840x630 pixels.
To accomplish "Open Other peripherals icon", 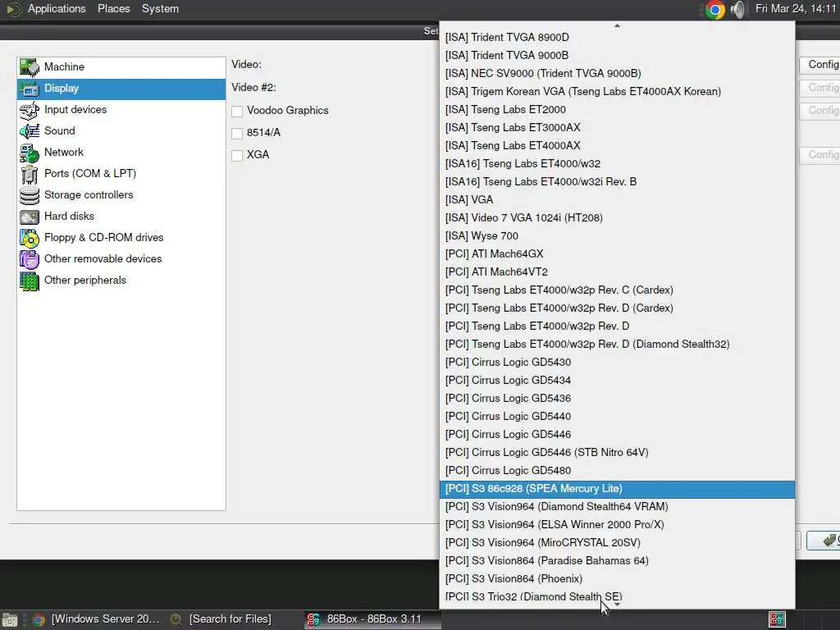I will coord(30,281).
